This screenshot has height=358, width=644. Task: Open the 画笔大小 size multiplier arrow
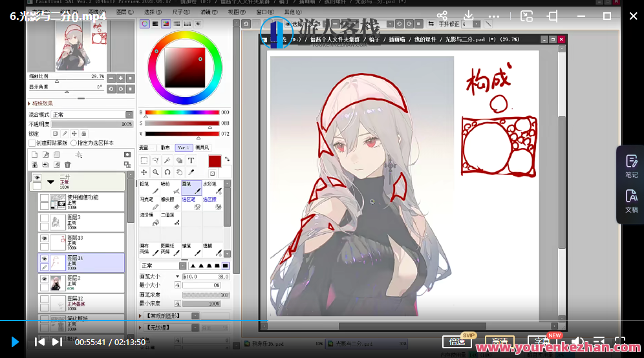[177, 277]
